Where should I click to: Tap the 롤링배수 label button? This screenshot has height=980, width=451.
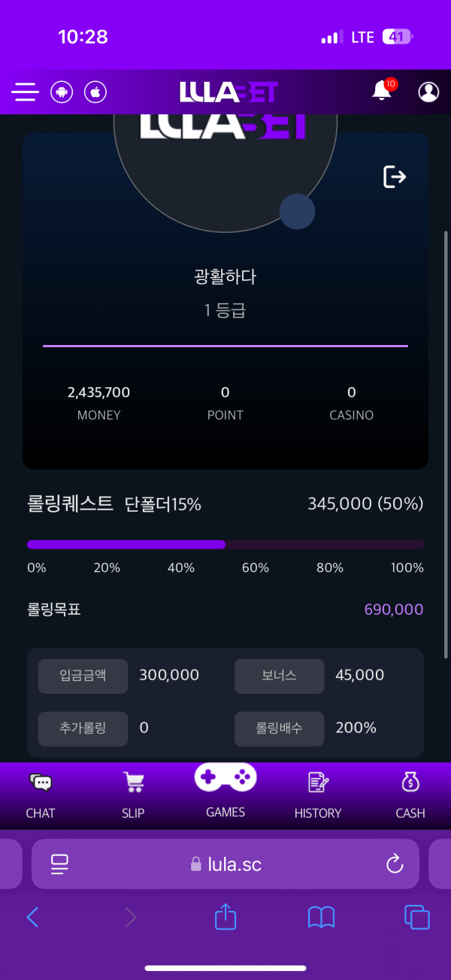click(279, 728)
